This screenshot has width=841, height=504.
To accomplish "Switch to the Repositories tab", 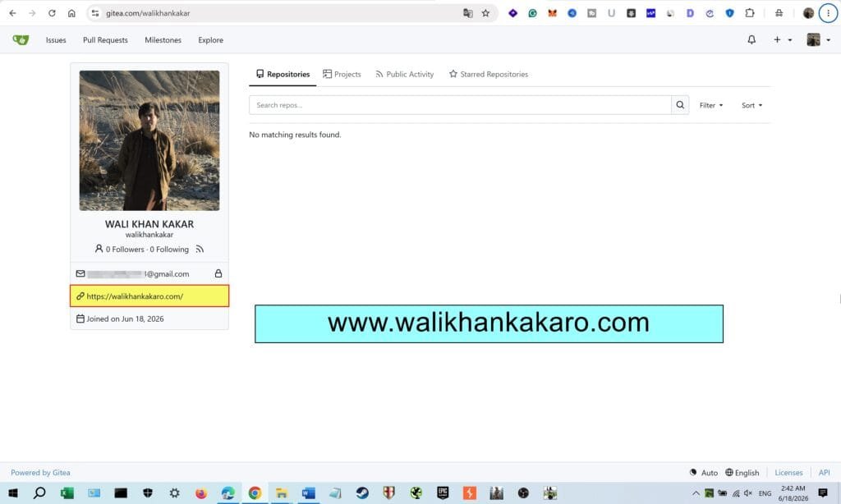I will [x=283, y=74].
